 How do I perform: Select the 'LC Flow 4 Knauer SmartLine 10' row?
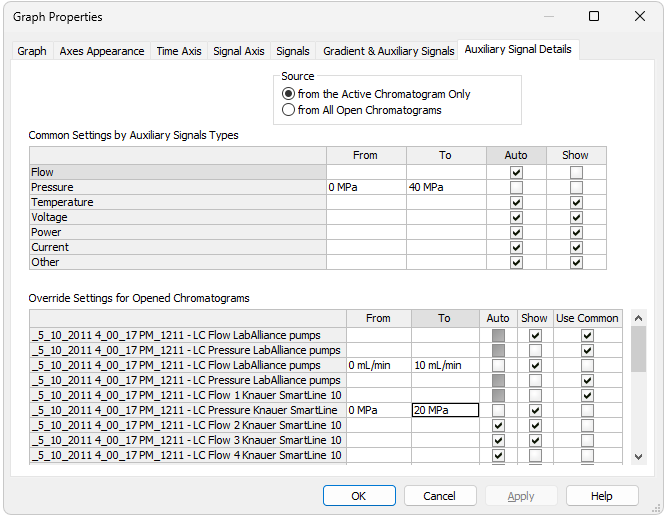tap(188, 455)
